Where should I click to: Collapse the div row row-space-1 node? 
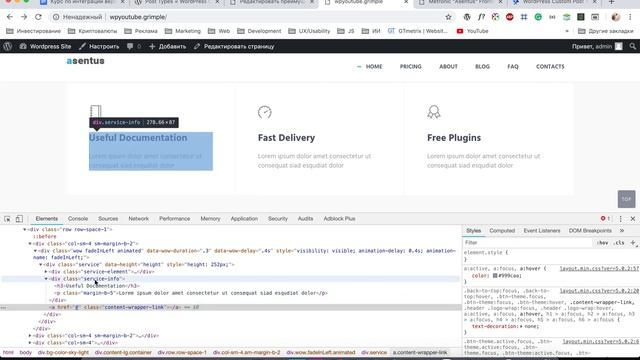point(24,229)
